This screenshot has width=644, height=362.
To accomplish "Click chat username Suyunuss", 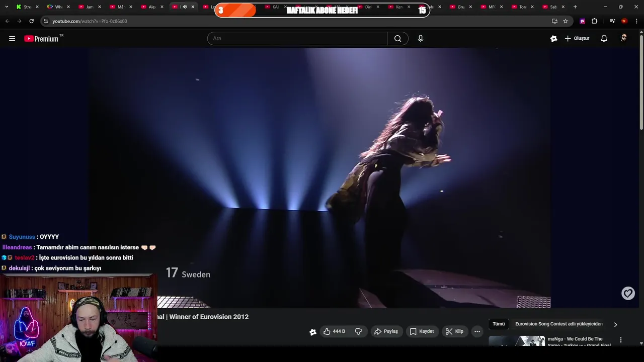I will (22, 237).
